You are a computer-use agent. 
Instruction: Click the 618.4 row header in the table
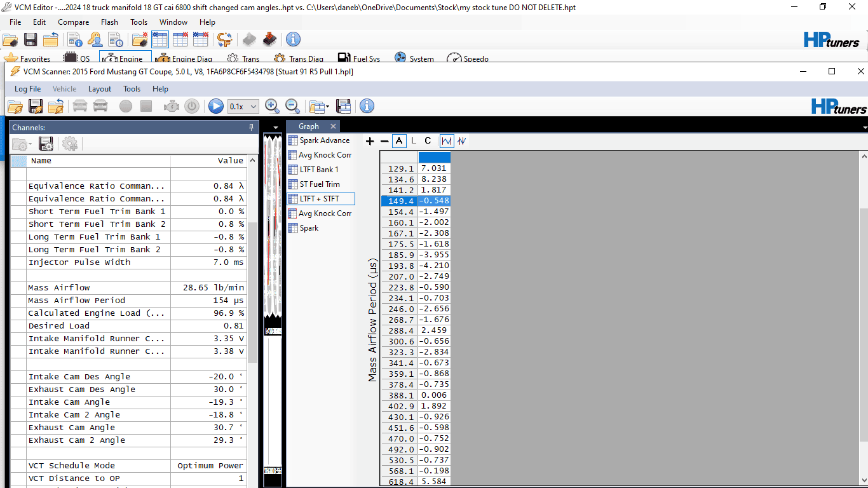399,482
